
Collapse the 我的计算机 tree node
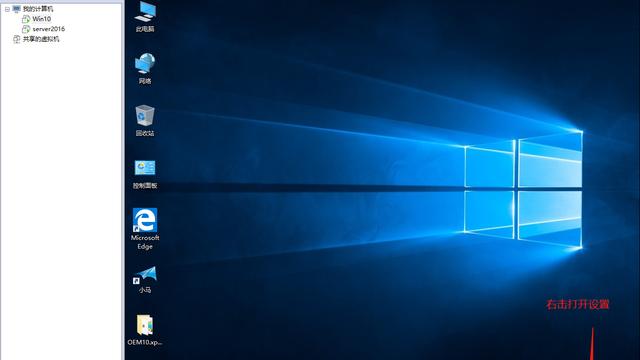point(7,9)
